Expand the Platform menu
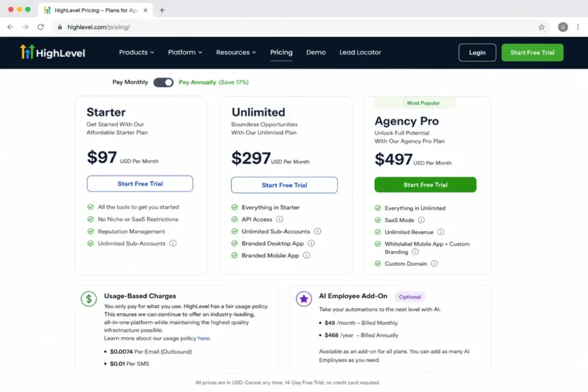 [x=185, y=52]
